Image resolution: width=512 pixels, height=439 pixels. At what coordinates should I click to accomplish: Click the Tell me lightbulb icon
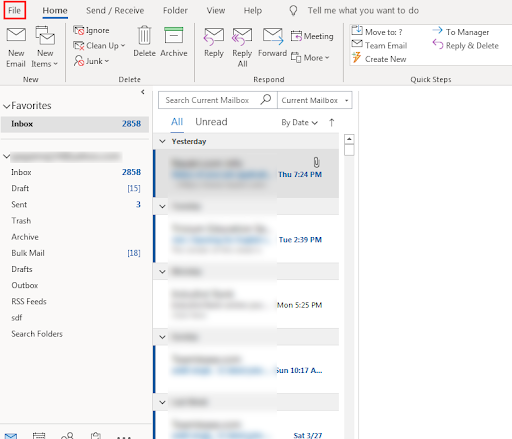point(293,11)
